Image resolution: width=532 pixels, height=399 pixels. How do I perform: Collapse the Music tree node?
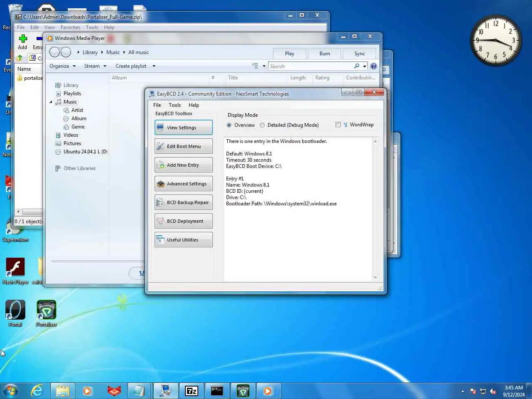click(x=51, y=102)
